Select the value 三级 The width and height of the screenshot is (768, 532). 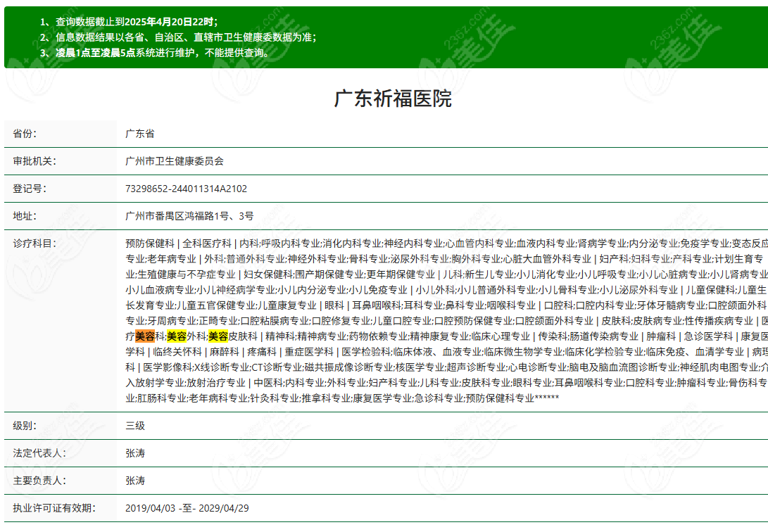click(135, 426)
